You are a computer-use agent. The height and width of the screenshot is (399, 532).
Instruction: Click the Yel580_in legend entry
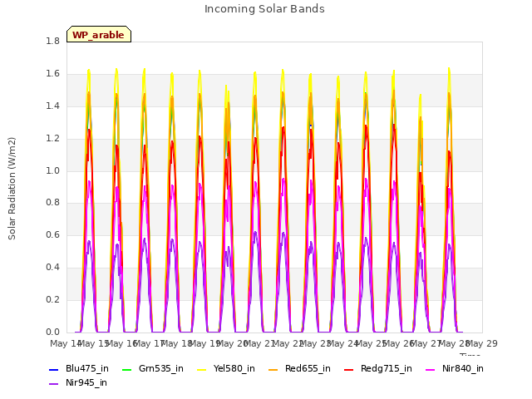pos(226,368)
